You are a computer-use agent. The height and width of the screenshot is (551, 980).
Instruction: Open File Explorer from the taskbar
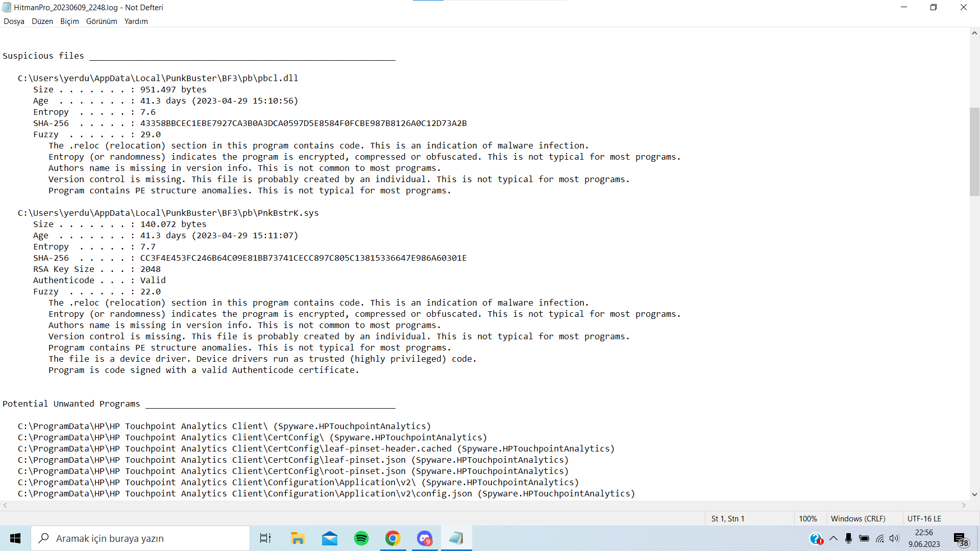(x=298, y=538)
